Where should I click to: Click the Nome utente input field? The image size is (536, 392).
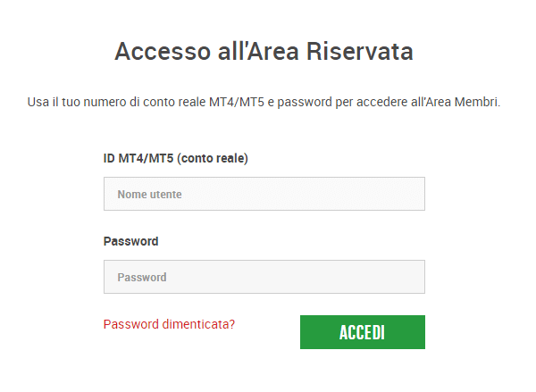[264, 194]
